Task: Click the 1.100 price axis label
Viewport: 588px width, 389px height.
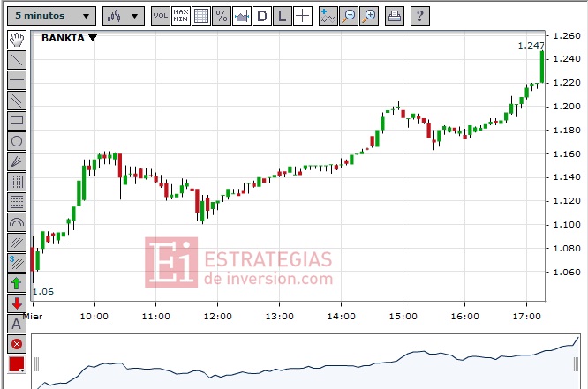Action: 567,224
